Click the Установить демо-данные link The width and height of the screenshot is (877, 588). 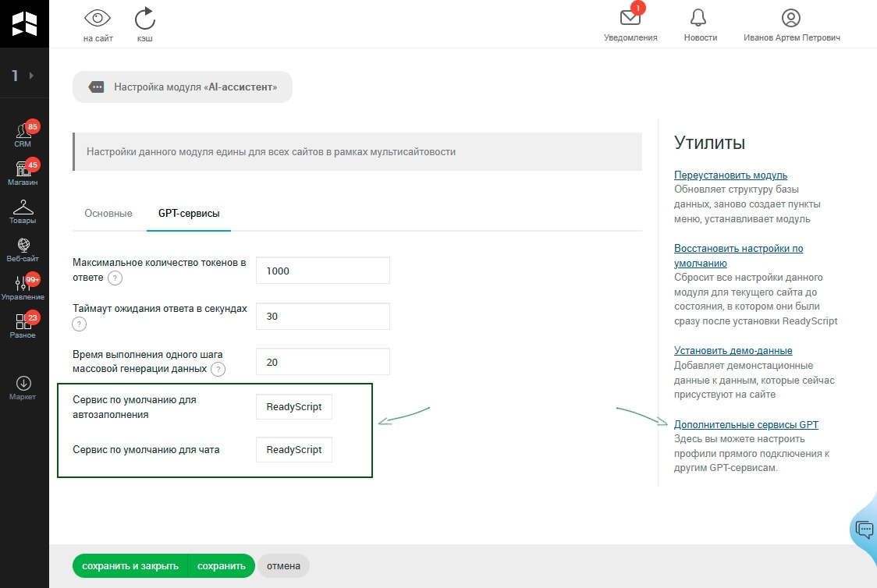(x=733, y=350)
